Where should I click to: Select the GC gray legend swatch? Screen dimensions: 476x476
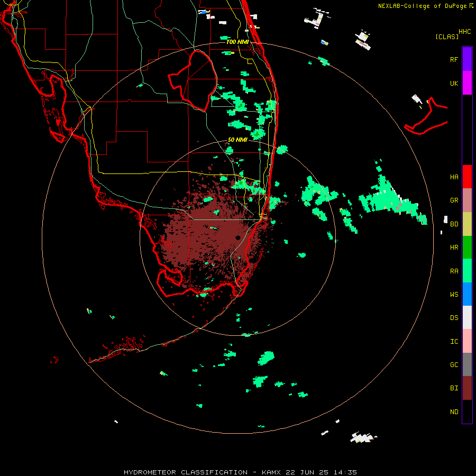pyautogui.click(x=467, y=364)
